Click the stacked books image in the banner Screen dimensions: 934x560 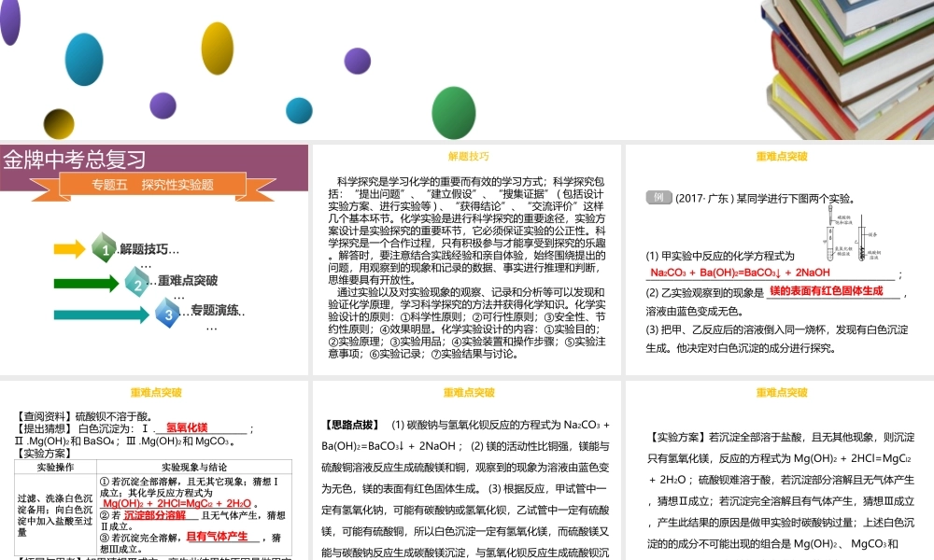click(847, 69)
